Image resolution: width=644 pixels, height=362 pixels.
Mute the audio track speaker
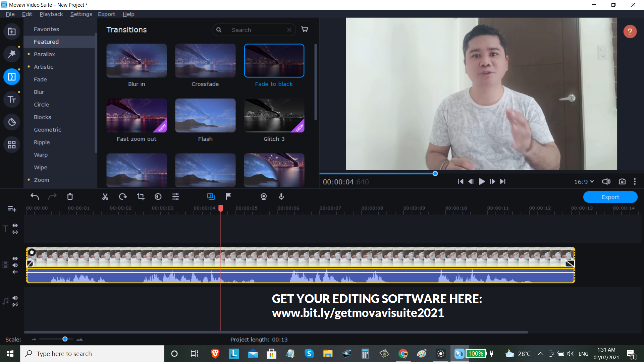click(15, 298)
